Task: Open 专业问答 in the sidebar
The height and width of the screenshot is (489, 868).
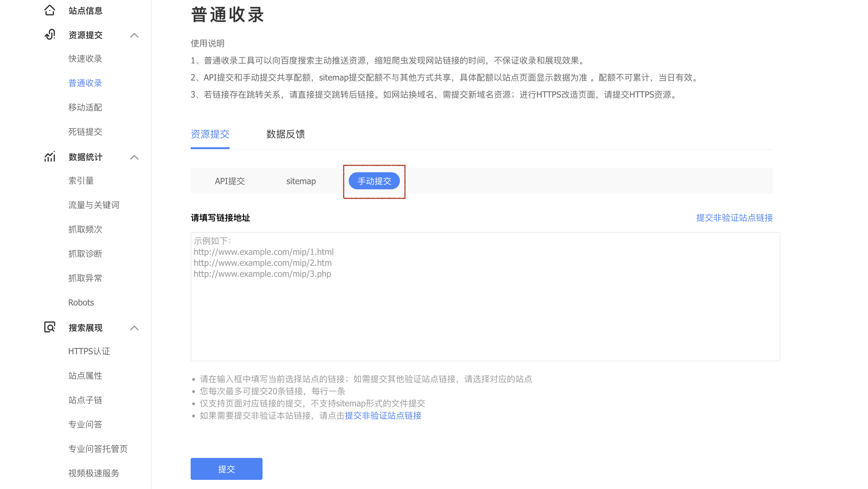Action: click(x=85, y=424)
